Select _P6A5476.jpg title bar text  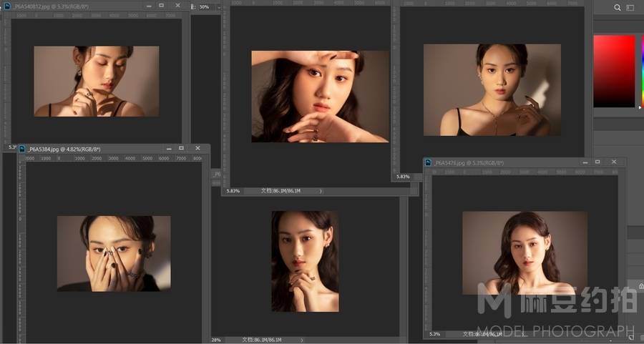[469, 163]
